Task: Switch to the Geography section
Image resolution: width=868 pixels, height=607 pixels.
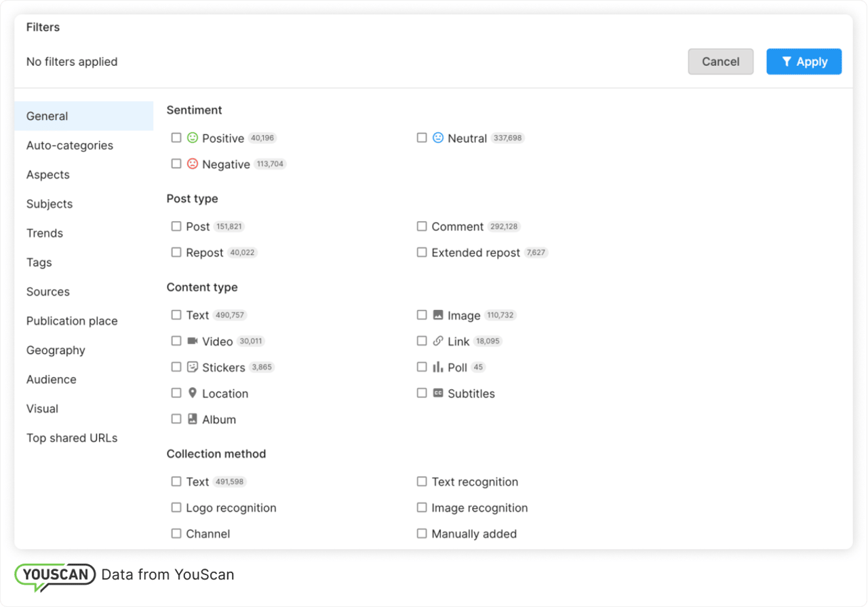Action: pyautogui.click(x=56, y=350)
